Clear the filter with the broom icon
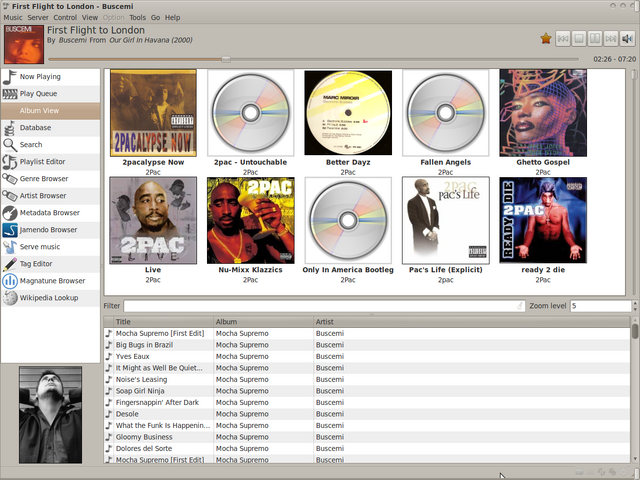 [x=519, y=306]
